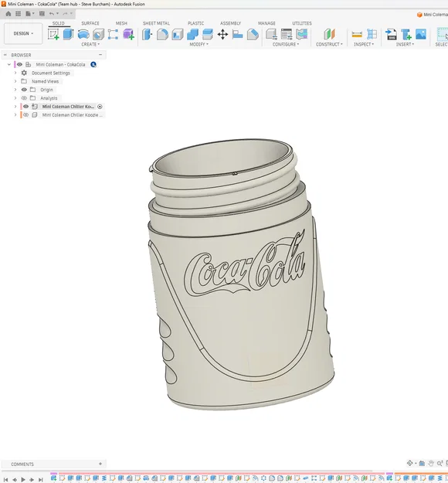Click the Look At icon in navigation bar
This screenshot has width=448, height=483.
pos(422,463)
